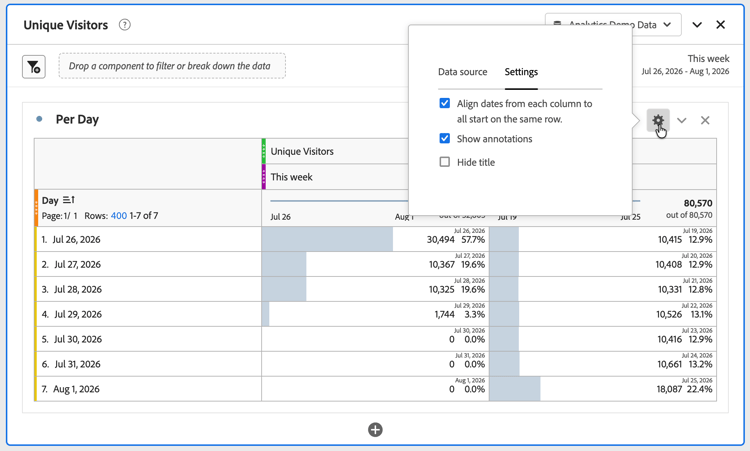This screenshot has height=451, width=750.
Task: Select the Settings tab
Action: tap(521, 72)
